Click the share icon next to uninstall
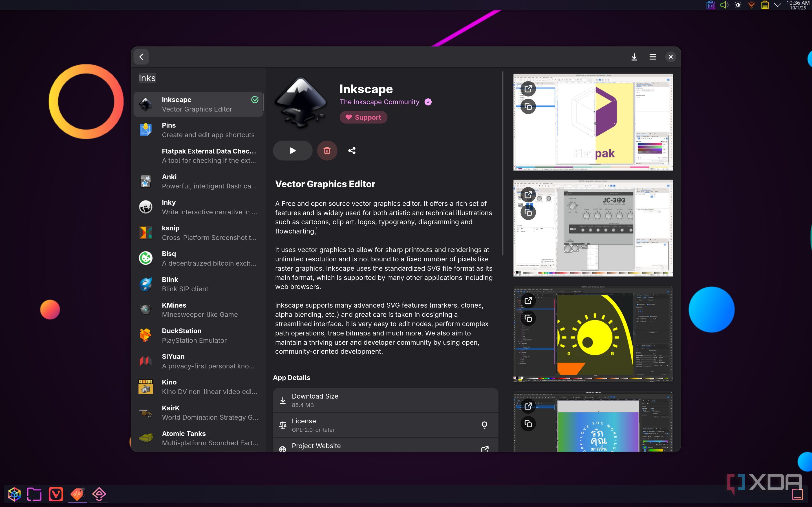Image resolution: width=812 pixels, height=507 pixels. tap(352, 151)
